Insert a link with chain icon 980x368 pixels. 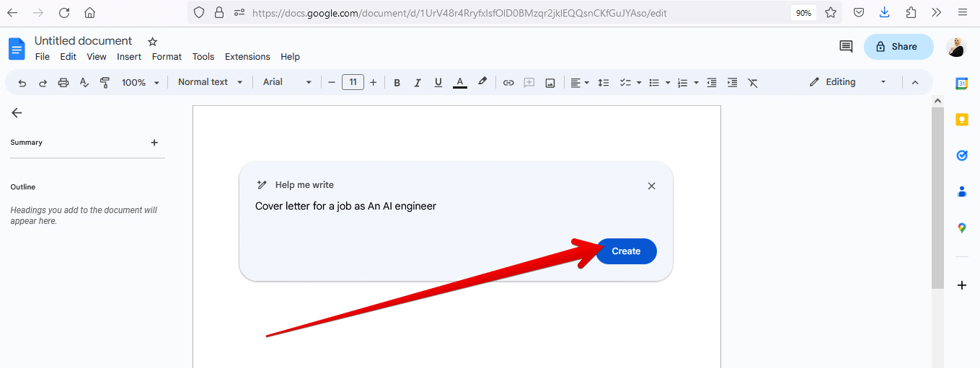[x=508, y=83]
